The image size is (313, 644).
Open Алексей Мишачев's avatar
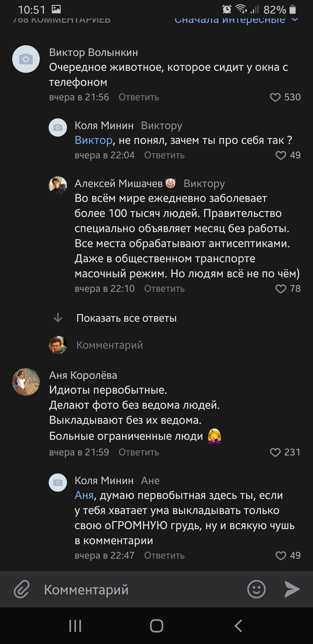(58, 185)
